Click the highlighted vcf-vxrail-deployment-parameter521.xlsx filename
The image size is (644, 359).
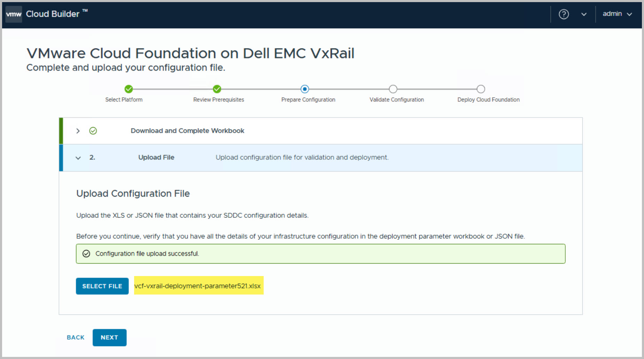pyautogui.click(x=197, y=286)
